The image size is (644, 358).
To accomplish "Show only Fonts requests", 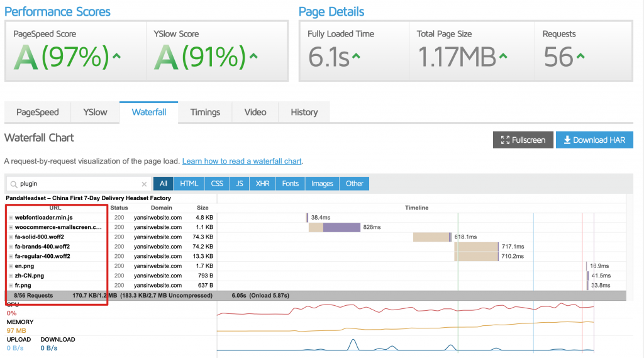I will click(290, 184).
